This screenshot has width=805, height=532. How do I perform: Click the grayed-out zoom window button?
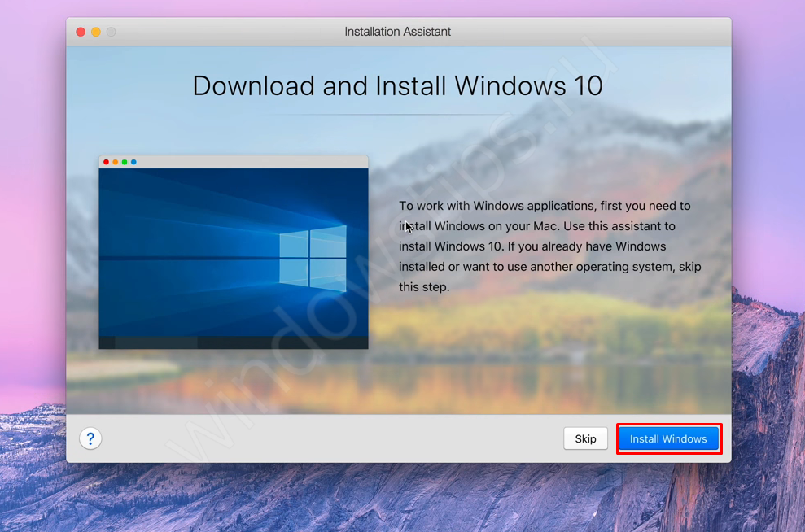point(112,32)
